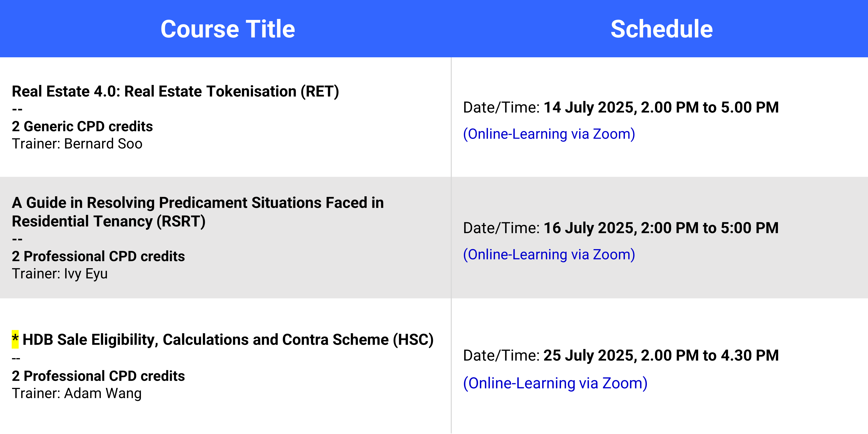Select the 2 Generic CPD credits text

(x=82, y=126)
